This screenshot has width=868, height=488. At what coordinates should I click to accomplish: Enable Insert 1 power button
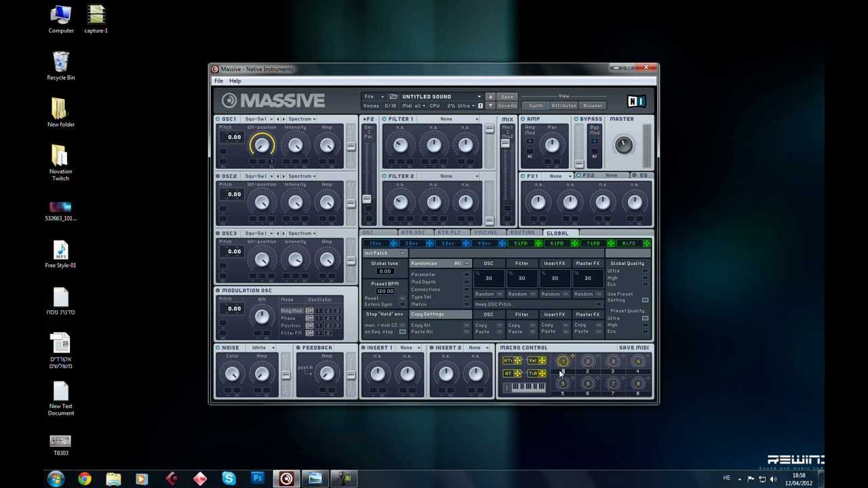[x=363, y=348]
